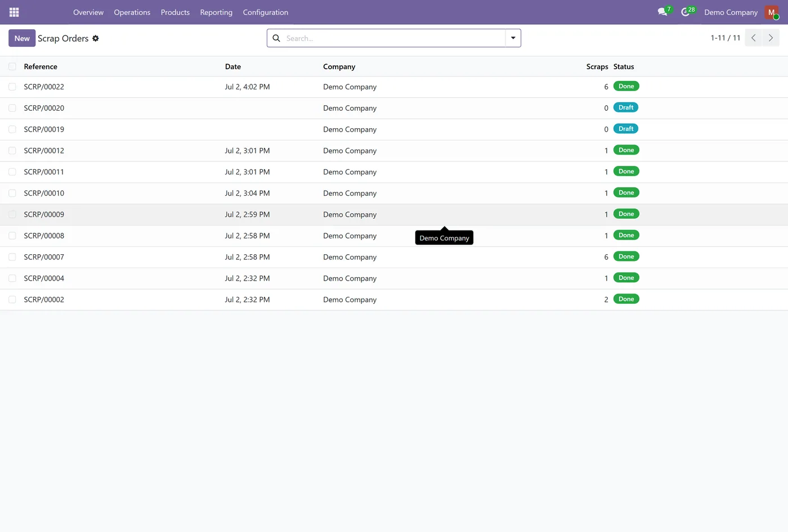Click the New button
This screenshot has height=532, width=788.
[22, 38]
